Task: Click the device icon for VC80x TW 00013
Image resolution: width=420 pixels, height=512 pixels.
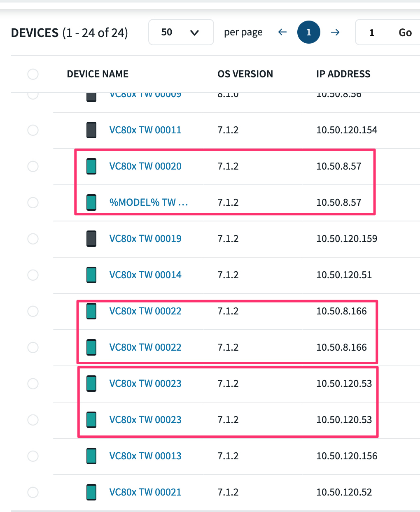Action: (x=91, y=456)
